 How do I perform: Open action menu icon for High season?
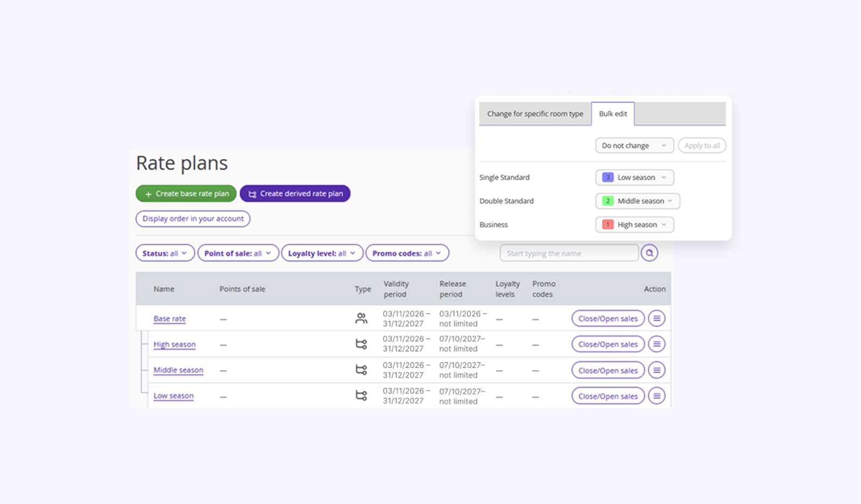[x=657, y=344]
